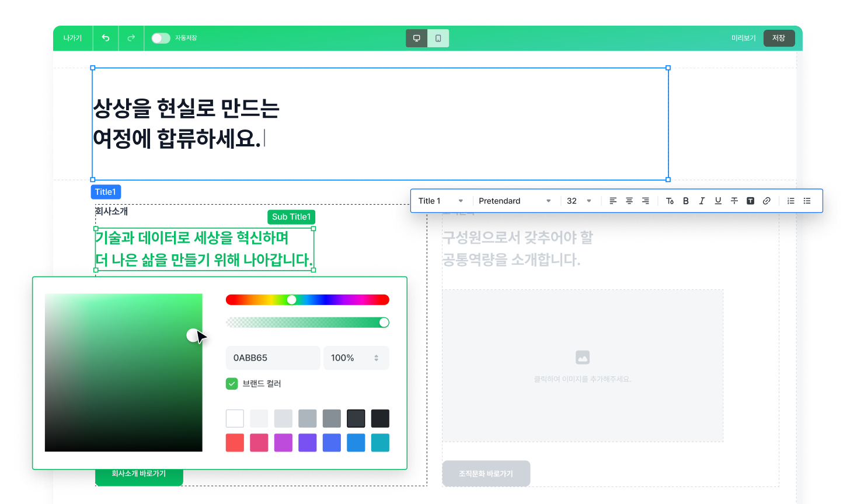The height and width of the screenshot is (504, 850).
Task: Align text right
Action: pos(646,201)
